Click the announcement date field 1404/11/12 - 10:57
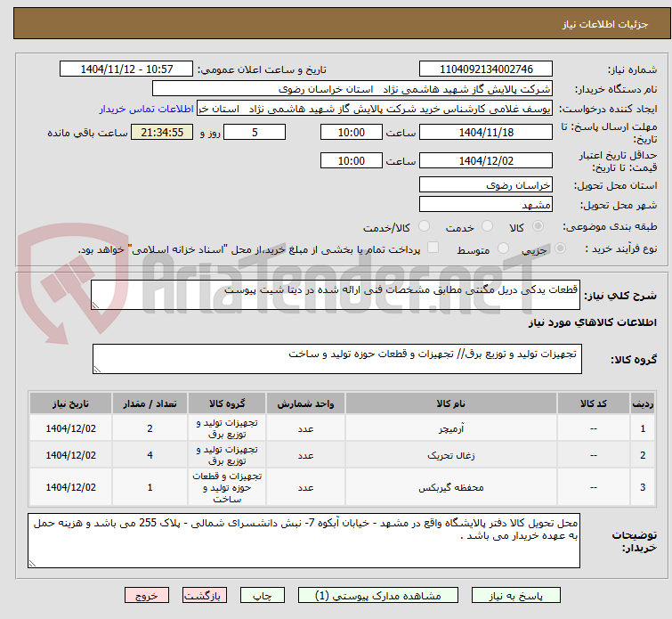Screen dimensions: 672x619 pos(126,69)
